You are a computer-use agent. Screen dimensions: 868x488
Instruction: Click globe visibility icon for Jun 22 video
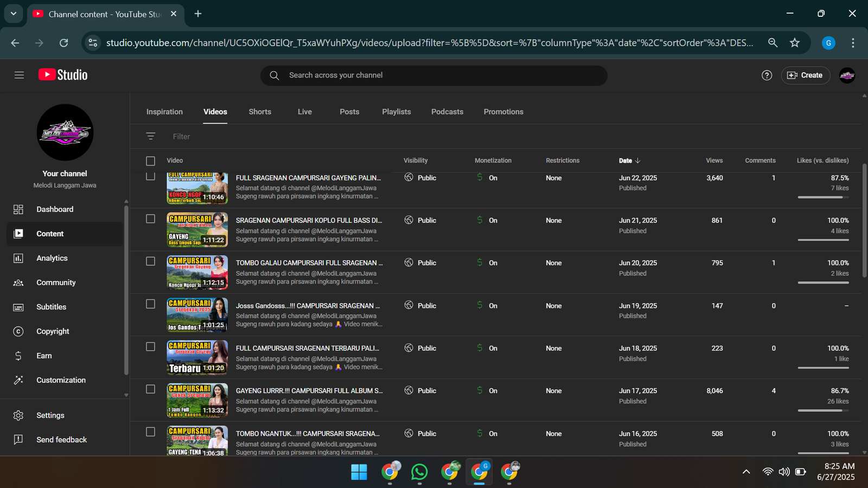pyautogui.click(x=409, y=177)
